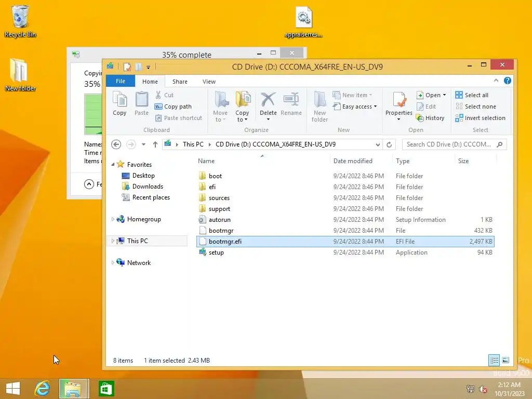Minimize the ribbon with chevron
The image size is (532, 399).
click(496, 81)
